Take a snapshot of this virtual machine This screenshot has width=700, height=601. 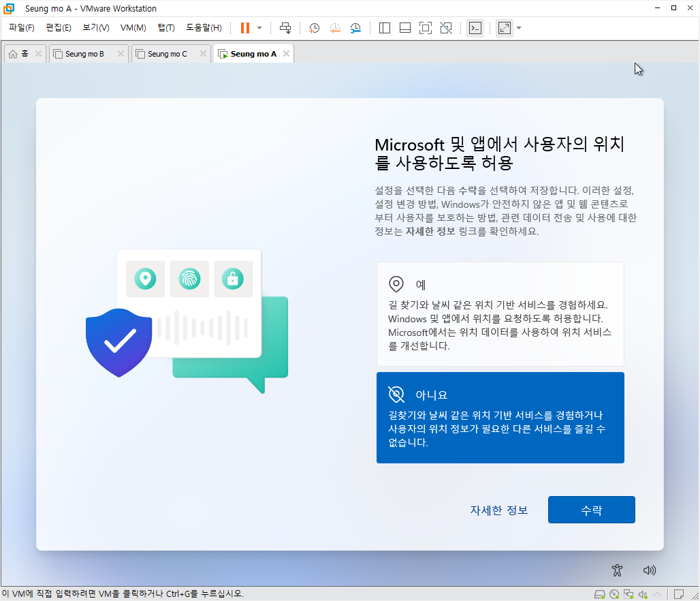click(315, 28)
